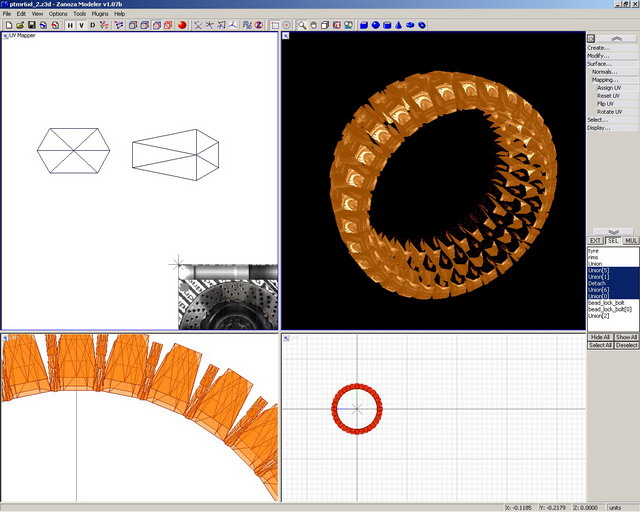Collapse the Mapping... section

point(604,79)
